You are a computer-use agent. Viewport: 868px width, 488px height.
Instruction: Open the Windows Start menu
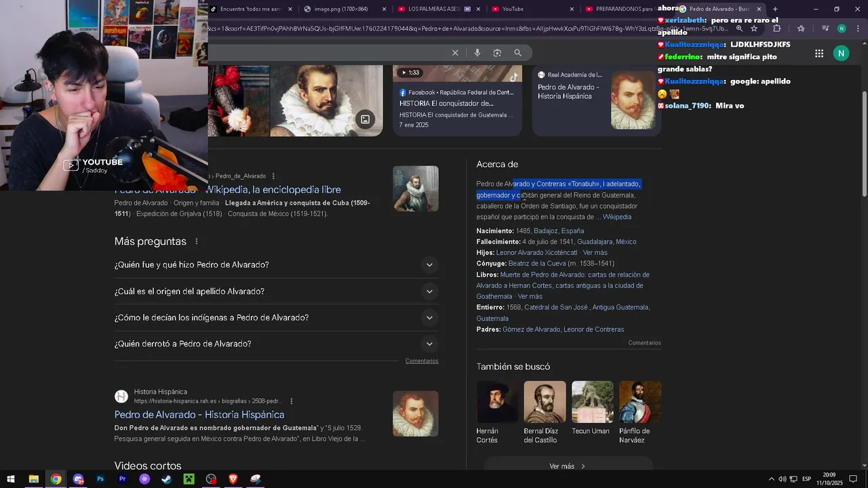click(10, 479)
